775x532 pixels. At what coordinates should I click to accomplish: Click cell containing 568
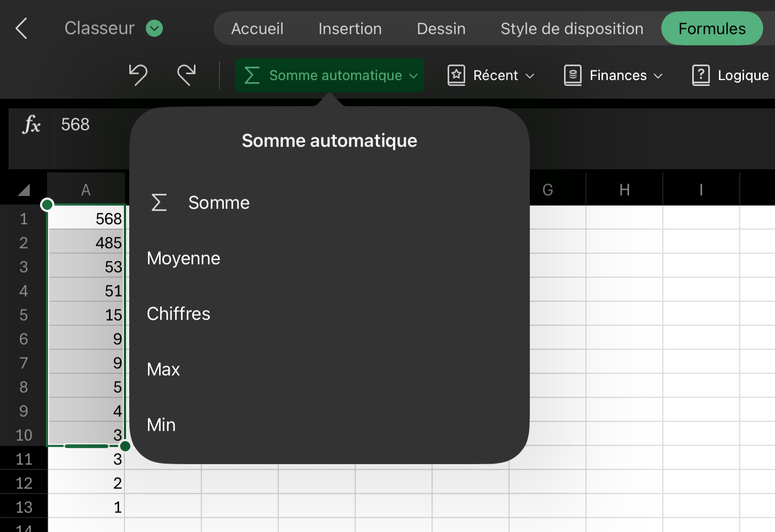tap(87, 218)
